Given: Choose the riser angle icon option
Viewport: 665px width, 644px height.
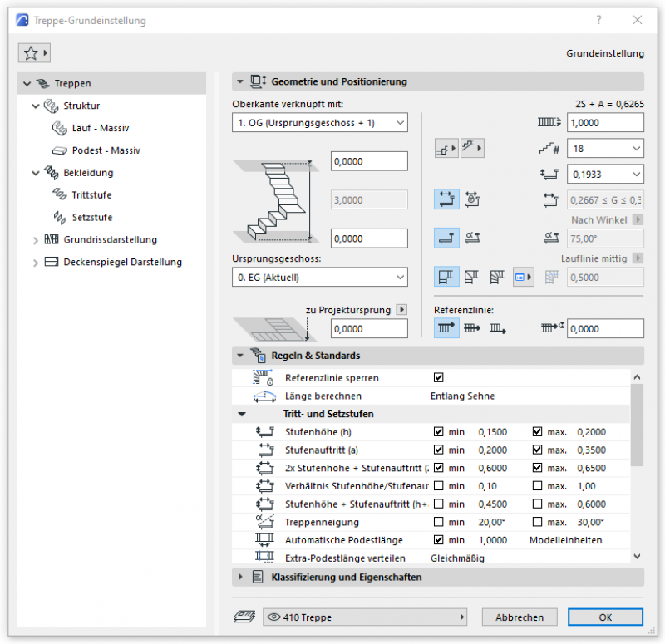Looking at the screenshot, I should pyautogui.click(x=471, y=238).
